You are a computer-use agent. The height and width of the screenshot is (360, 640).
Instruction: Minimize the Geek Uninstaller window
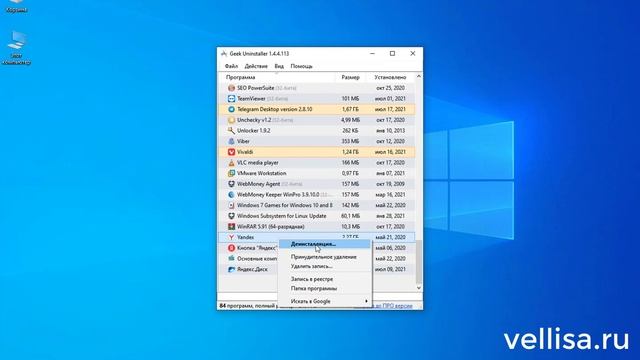tap(372, 53)
